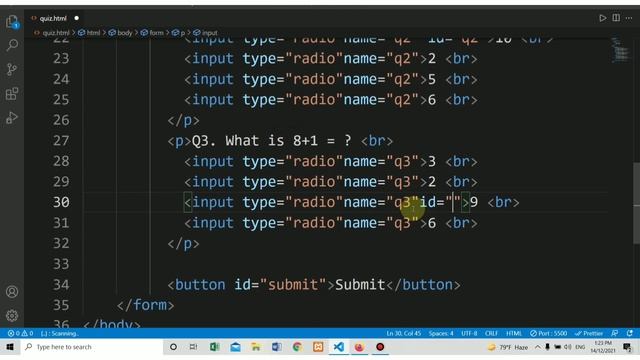
Task: Click the Scanning status indicator
Action: [x=60, y=333]
